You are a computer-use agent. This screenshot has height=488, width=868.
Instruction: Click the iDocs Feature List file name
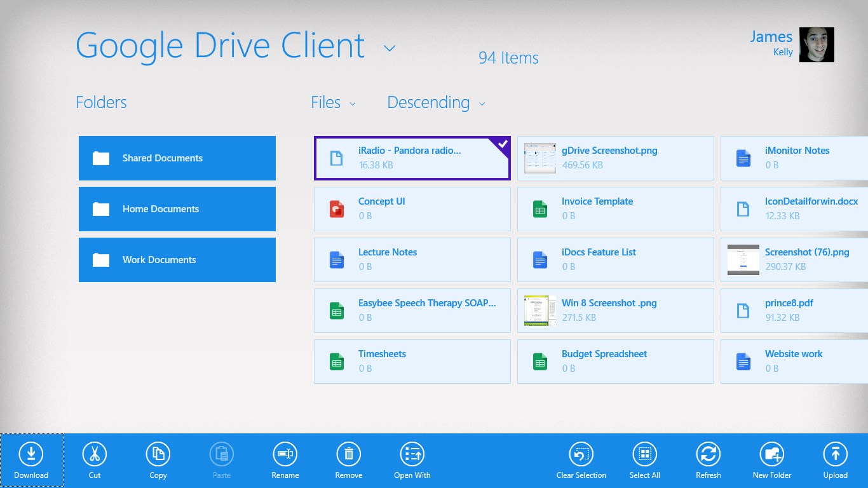click(599, 252)
